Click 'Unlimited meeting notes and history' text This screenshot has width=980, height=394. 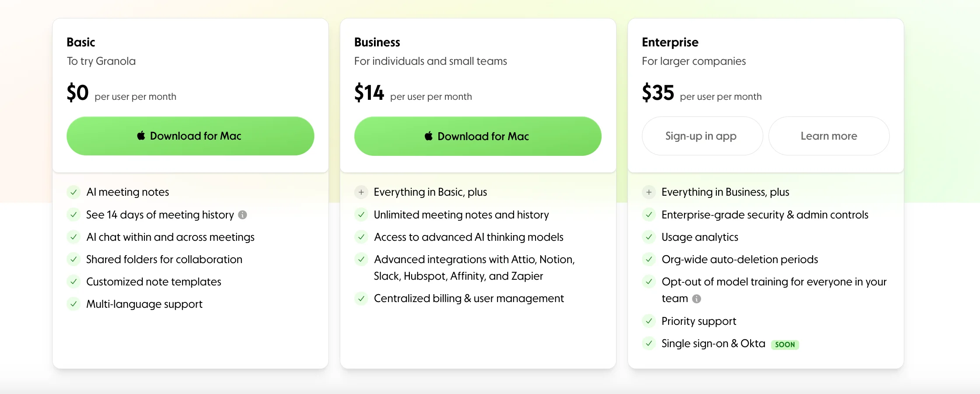pos(461,215)
